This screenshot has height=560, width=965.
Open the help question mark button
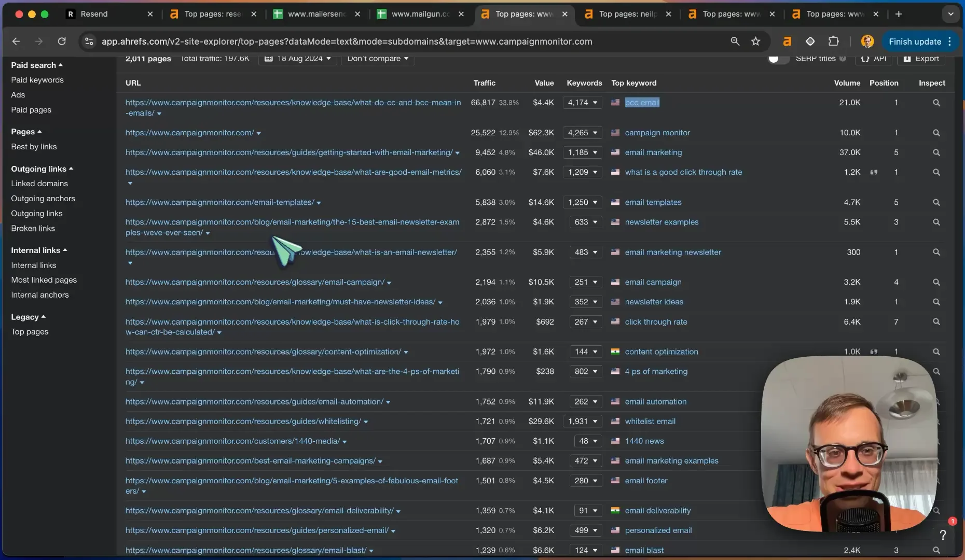coord(943,535)
